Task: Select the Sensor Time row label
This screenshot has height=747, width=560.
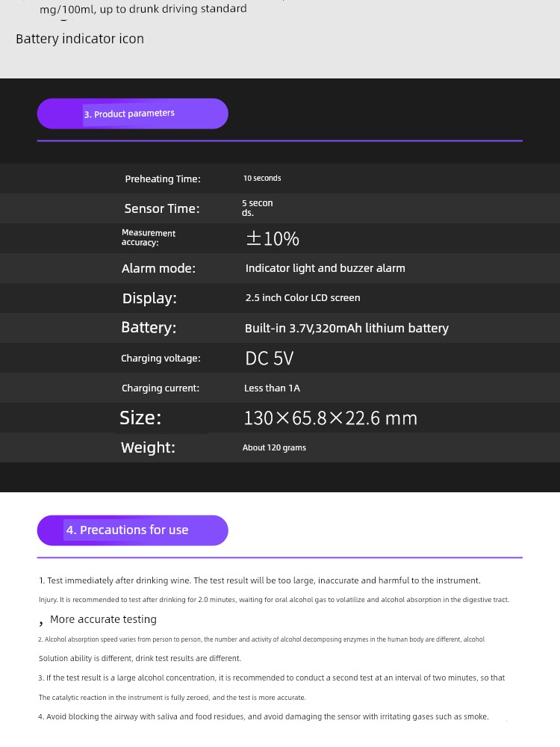Action: coord(162,208)
